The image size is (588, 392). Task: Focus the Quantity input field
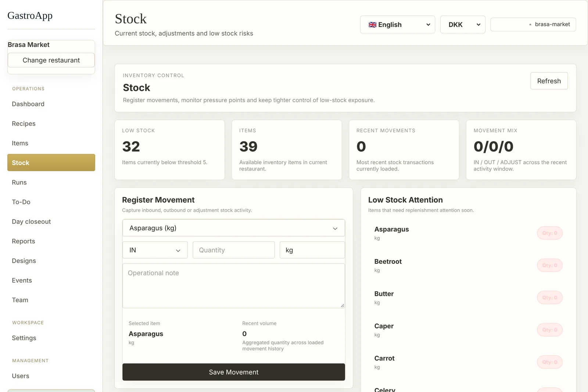click(234, 250)
